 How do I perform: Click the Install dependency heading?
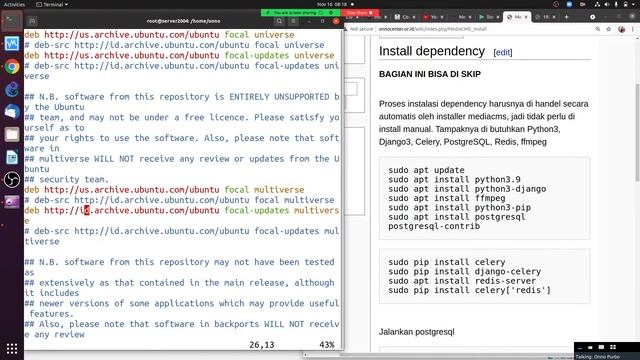(432, 51)
